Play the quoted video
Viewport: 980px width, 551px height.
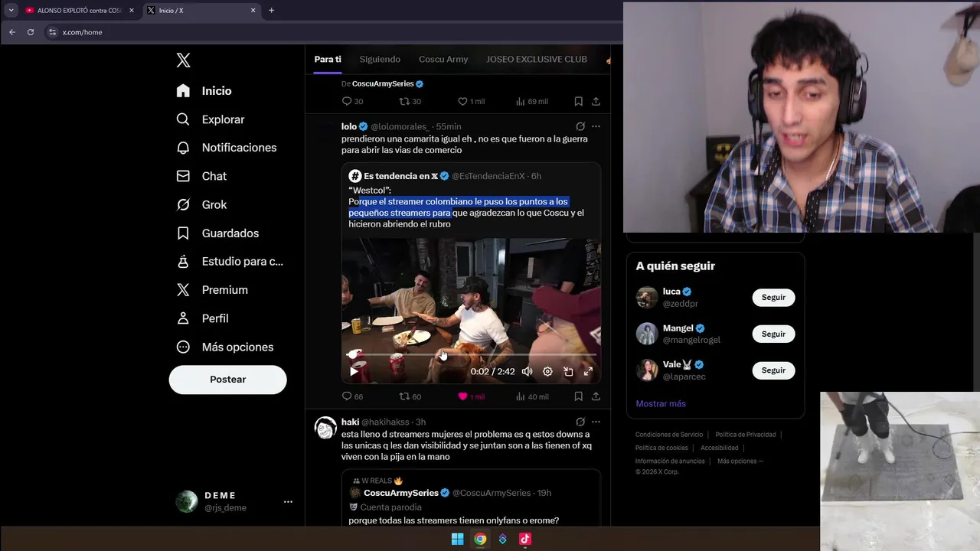coord(354,371)
